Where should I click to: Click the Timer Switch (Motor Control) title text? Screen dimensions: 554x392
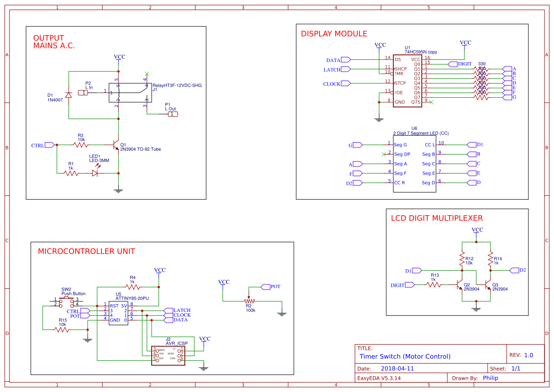(x=405, y=356)
